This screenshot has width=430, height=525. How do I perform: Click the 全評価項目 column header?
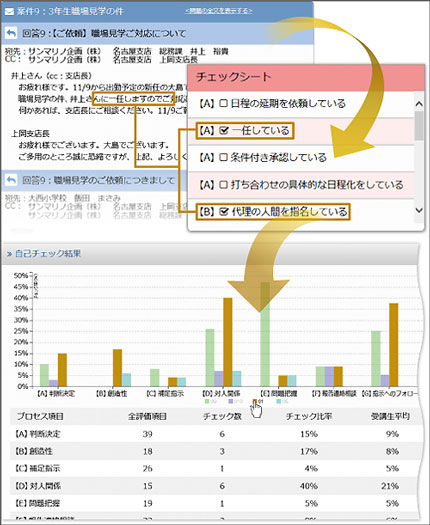click(147, 416)
